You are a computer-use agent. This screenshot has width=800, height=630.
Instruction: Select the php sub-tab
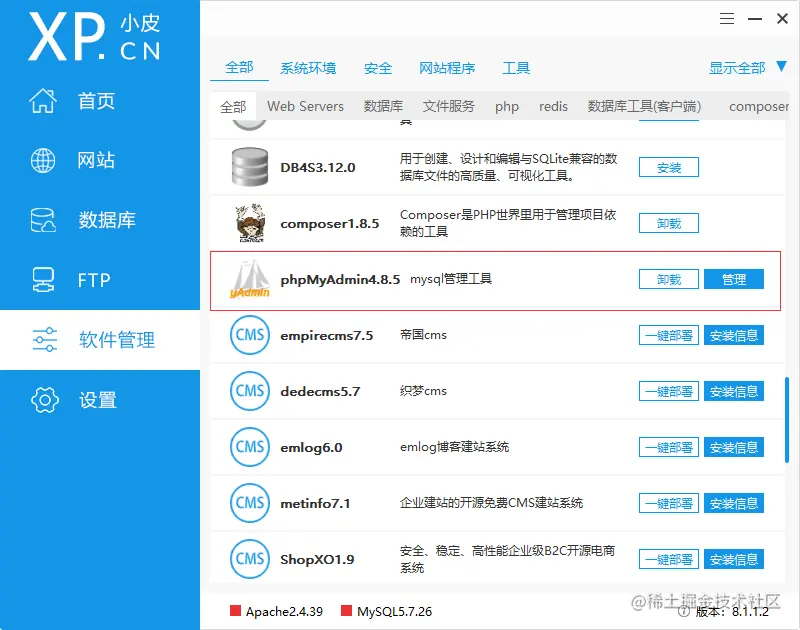click(507, 106)
